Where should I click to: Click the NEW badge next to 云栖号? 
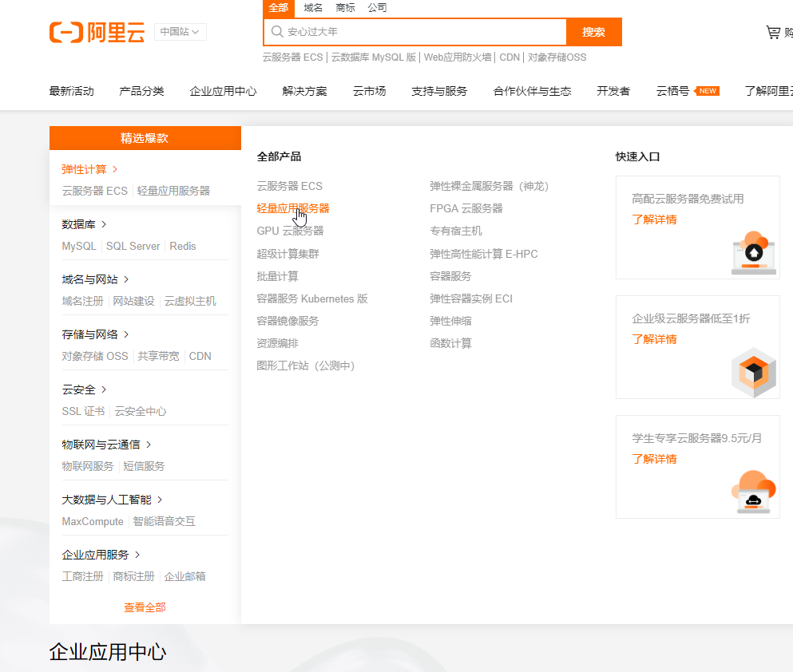(706, 90)
